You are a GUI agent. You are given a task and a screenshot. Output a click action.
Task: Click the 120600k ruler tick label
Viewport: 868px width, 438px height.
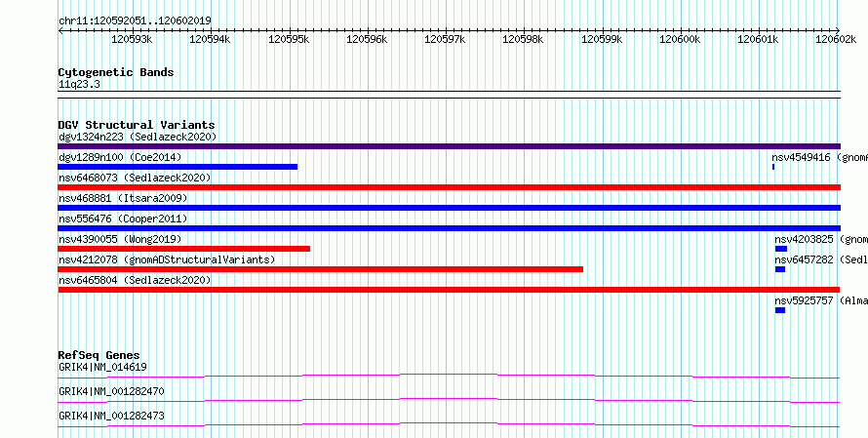coord(680,39)
